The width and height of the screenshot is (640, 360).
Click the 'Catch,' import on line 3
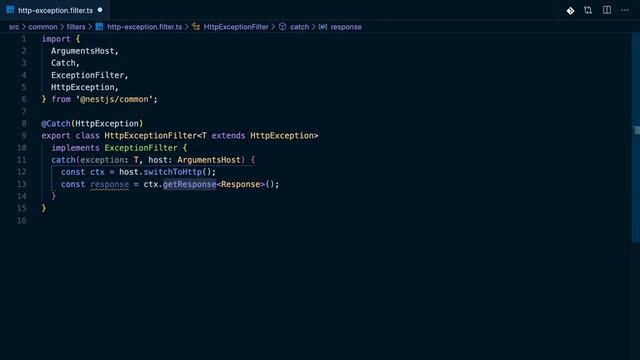click(x=65, y=63)
